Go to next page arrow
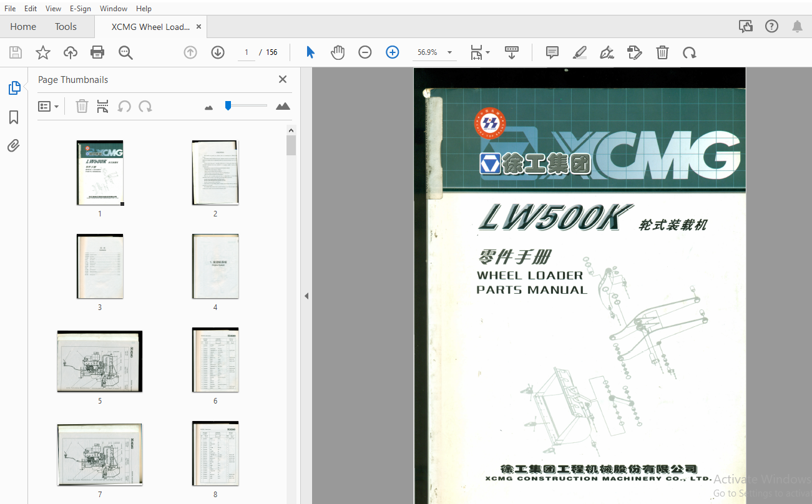The height and width of the screenshot is (504, 812). tap(218, 52)
